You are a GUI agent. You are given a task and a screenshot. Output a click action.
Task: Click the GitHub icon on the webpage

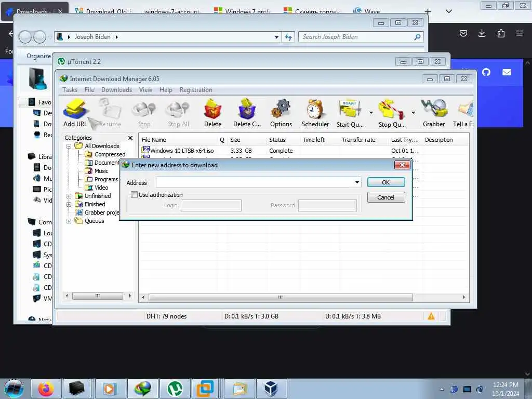pos(486,72)
